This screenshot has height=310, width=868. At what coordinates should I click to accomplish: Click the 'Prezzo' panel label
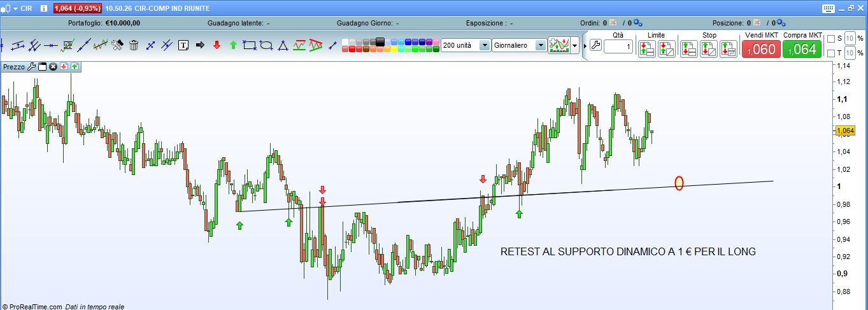pyautogui.click(x=14, y=66)
